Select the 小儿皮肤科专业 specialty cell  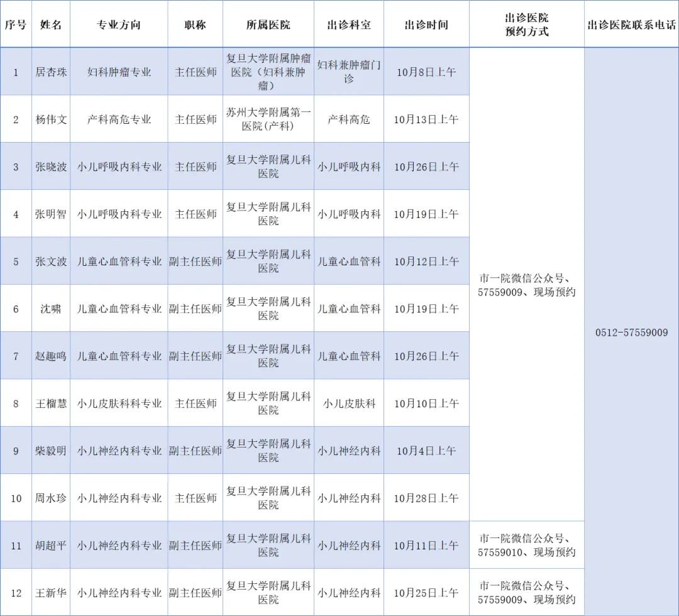tap(119, 404)
